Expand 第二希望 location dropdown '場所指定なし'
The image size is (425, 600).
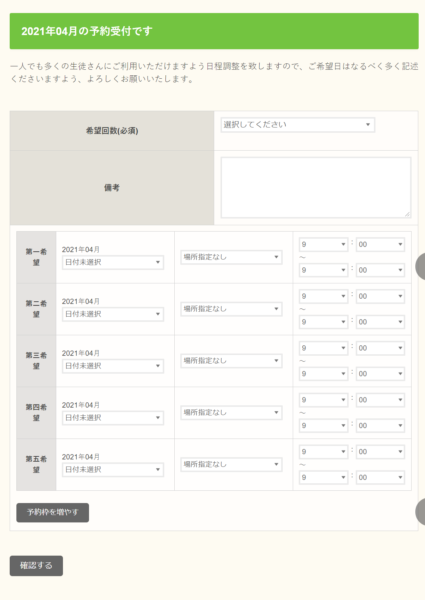(x=231, y=309)
